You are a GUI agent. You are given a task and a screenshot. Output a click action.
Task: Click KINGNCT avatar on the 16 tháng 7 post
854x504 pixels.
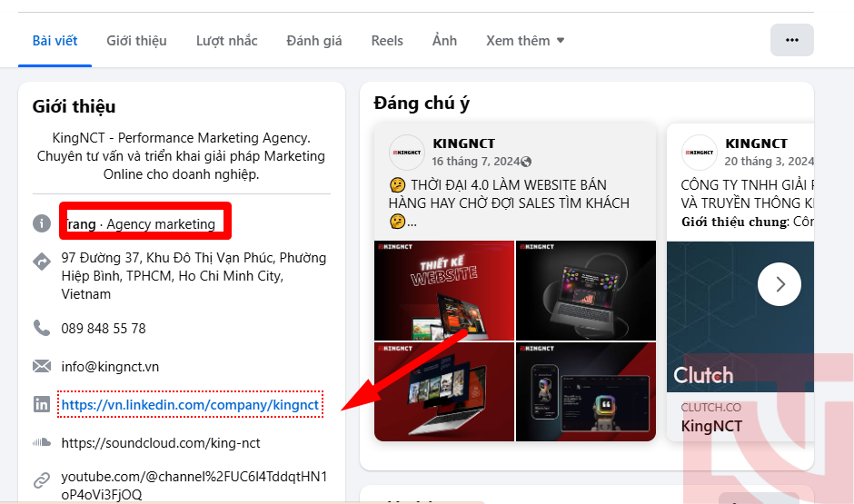[406, 153]
